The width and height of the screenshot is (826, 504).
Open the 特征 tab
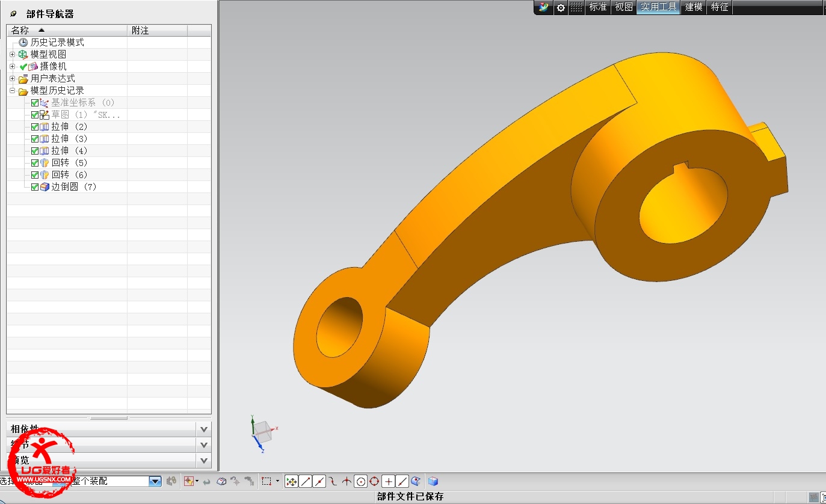pos(720,7)
